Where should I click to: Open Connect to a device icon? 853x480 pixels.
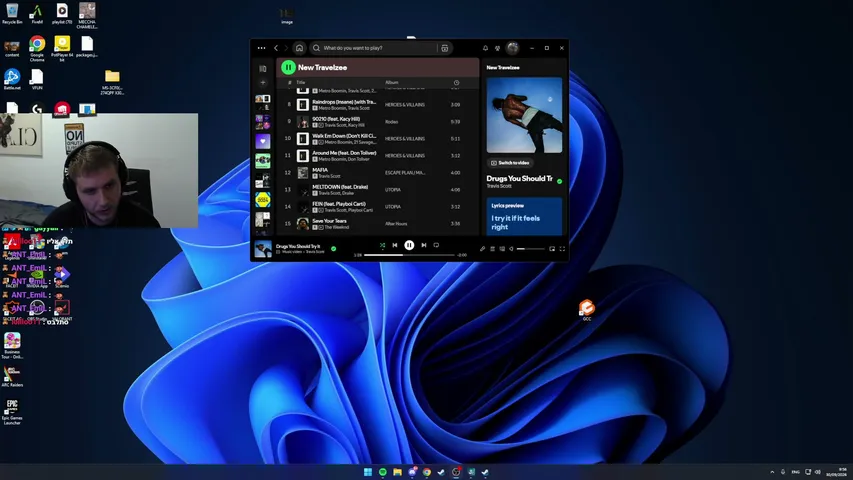502,249
